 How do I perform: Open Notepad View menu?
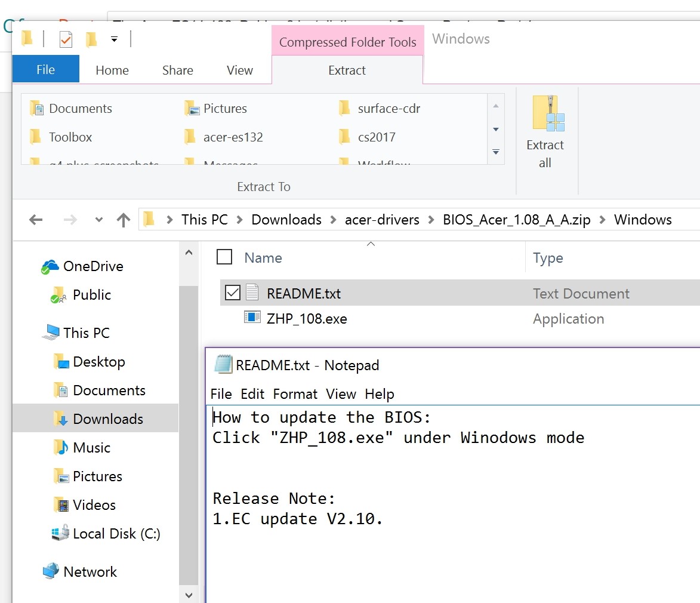tap(341, 394)
